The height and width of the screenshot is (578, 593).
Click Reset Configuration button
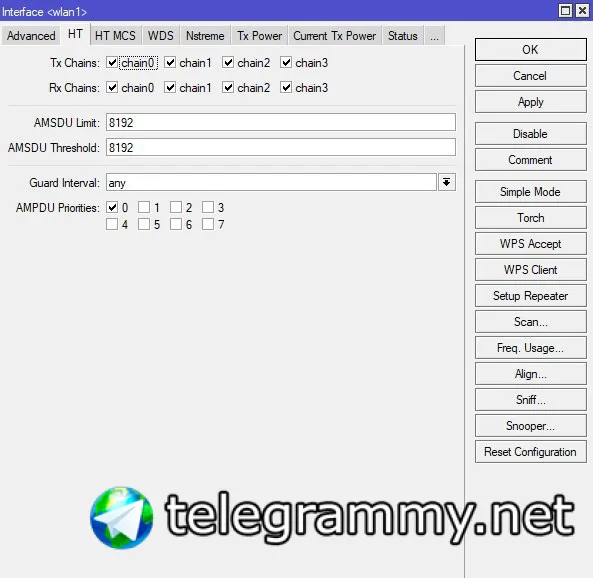tap(531, 452)
